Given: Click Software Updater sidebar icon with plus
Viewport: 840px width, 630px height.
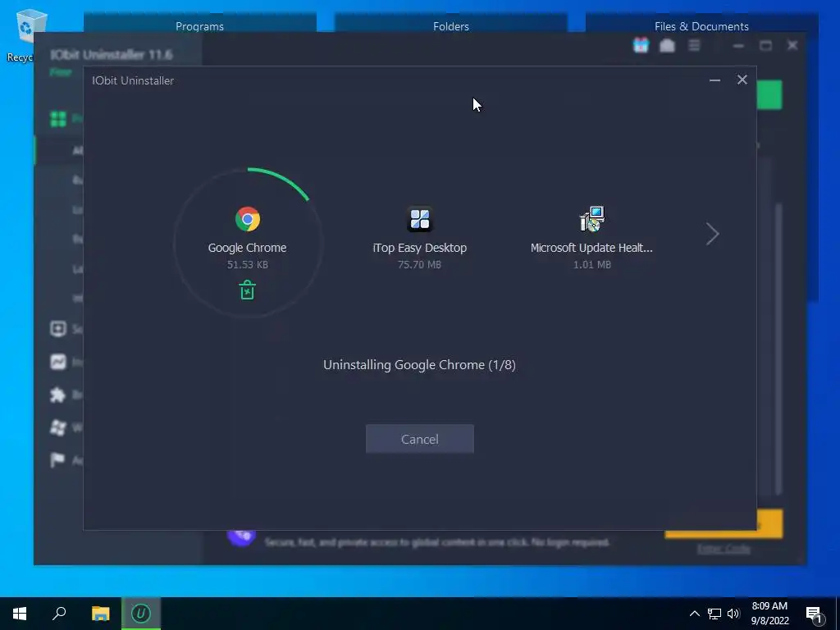Looking at the screenshot, I should (58, 328).
